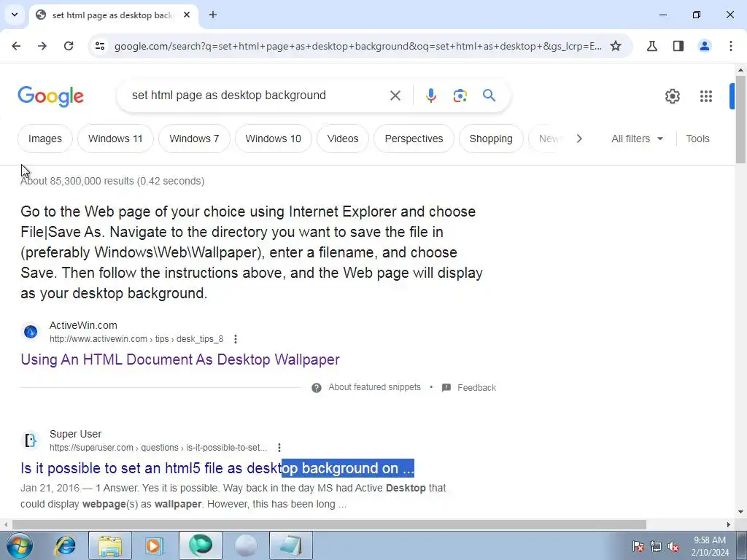Click About featured snippets link
This screenshot has width=747, height=560.
tap(374, 387)
